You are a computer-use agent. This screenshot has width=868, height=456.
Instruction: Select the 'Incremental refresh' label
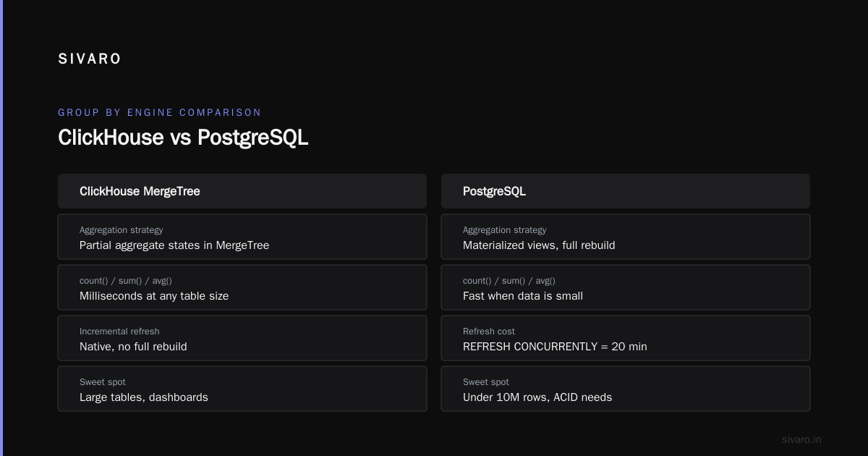click(x=119, y=332)
